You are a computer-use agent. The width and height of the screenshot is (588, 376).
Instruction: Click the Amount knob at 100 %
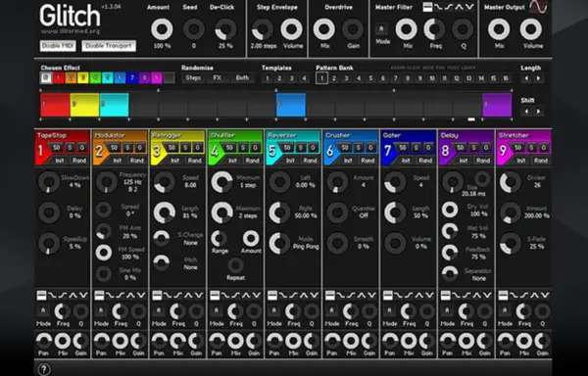[162, 29]
